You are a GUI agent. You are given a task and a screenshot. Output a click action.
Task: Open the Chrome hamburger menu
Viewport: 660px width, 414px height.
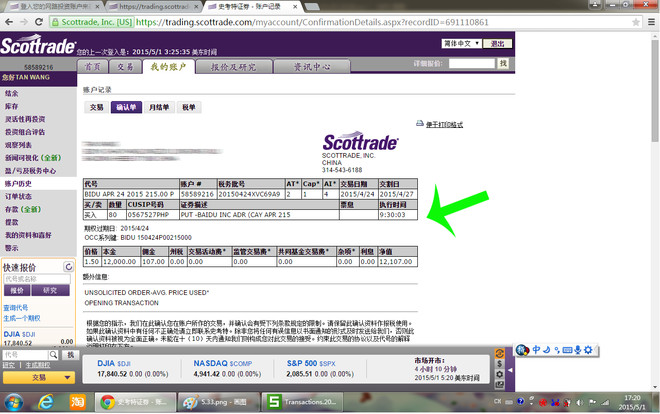coord(651,22)
